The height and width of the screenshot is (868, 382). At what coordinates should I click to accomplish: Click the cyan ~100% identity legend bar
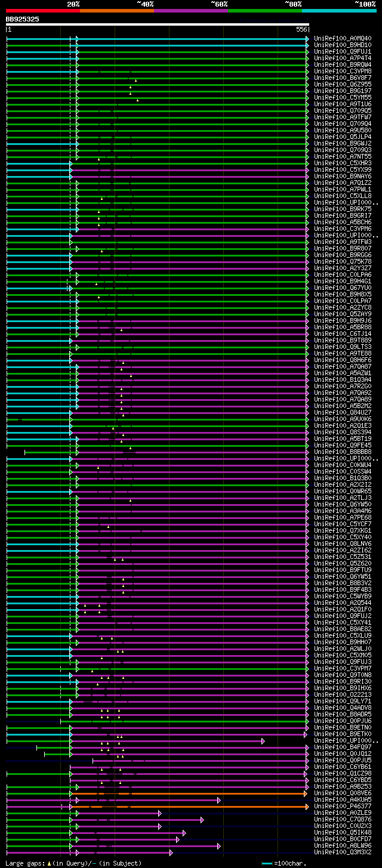pyautogui.click(x=339, y=11)
